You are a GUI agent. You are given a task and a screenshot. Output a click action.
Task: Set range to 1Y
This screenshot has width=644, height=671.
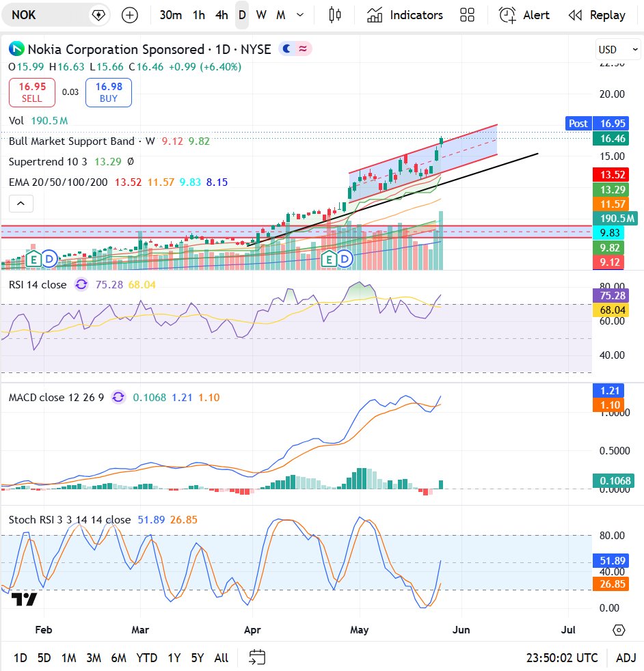pyautogui.click(x=174, y=658)
